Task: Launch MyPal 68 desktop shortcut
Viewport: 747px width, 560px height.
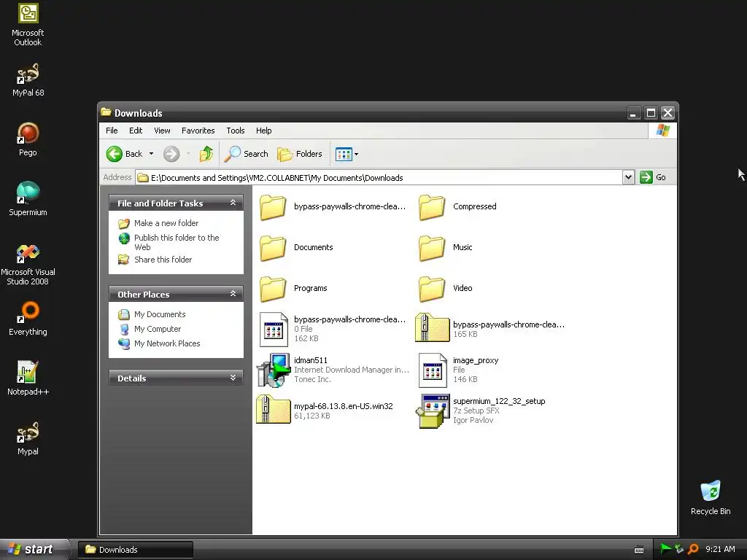Action: [28, 80]
